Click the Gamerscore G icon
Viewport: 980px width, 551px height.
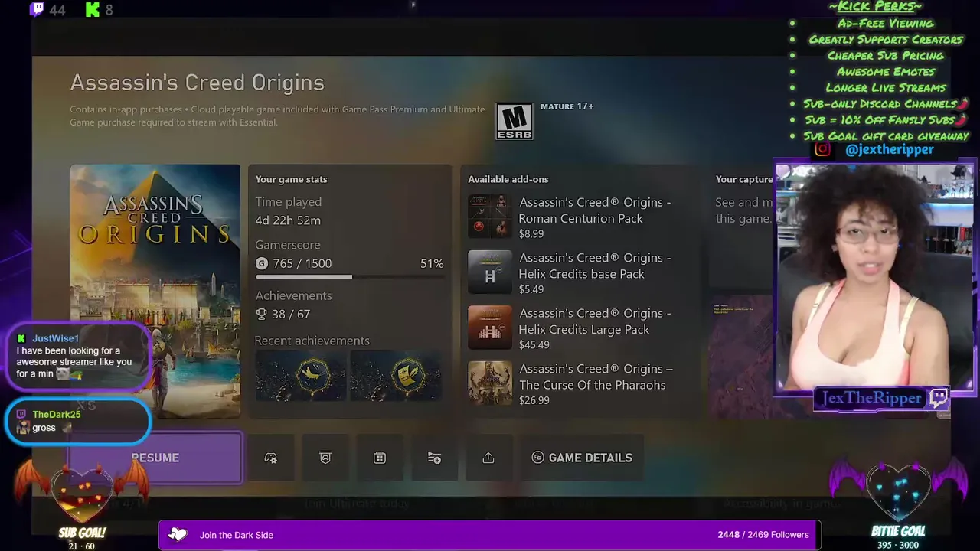coord(262,263)
